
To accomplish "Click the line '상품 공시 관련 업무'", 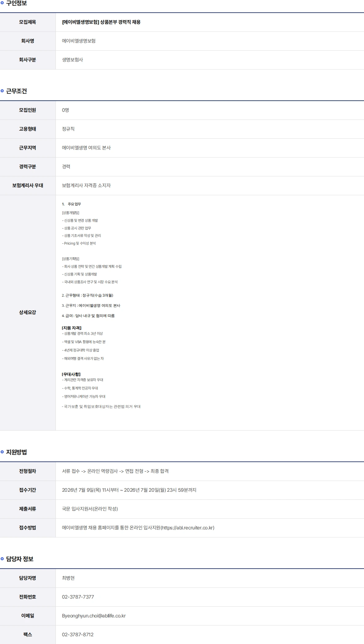I will (x=77, y=228).
